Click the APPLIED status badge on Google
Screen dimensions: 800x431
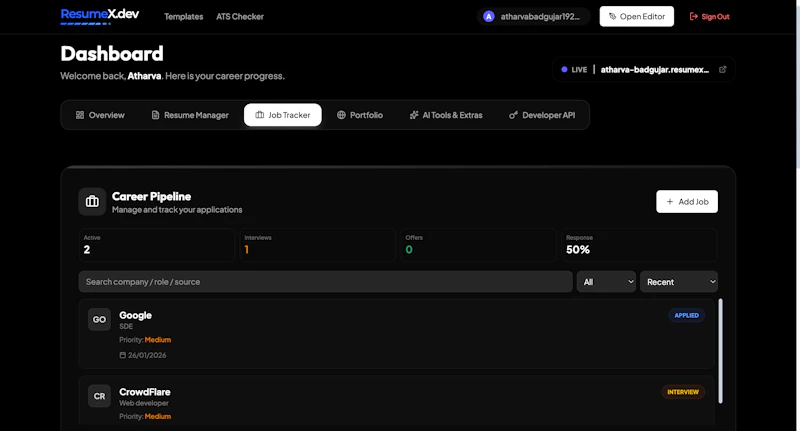point(687,315)
